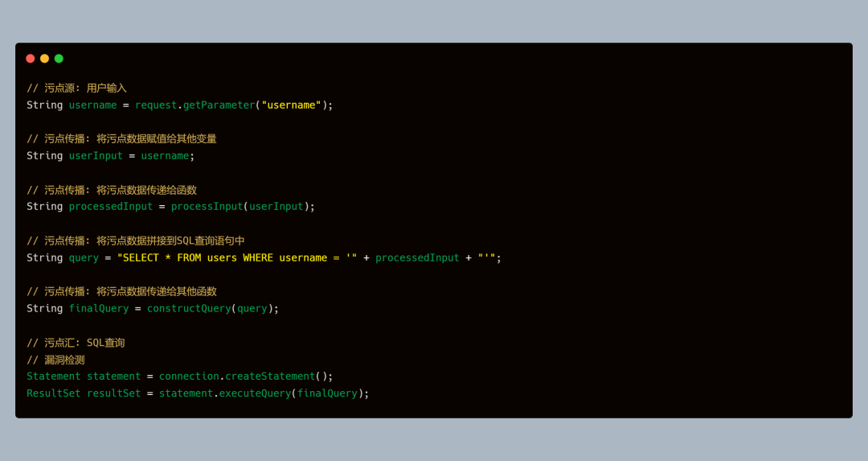Select the "username" string literal
Viewport: 868px width, 461px height.
(291, 105)
